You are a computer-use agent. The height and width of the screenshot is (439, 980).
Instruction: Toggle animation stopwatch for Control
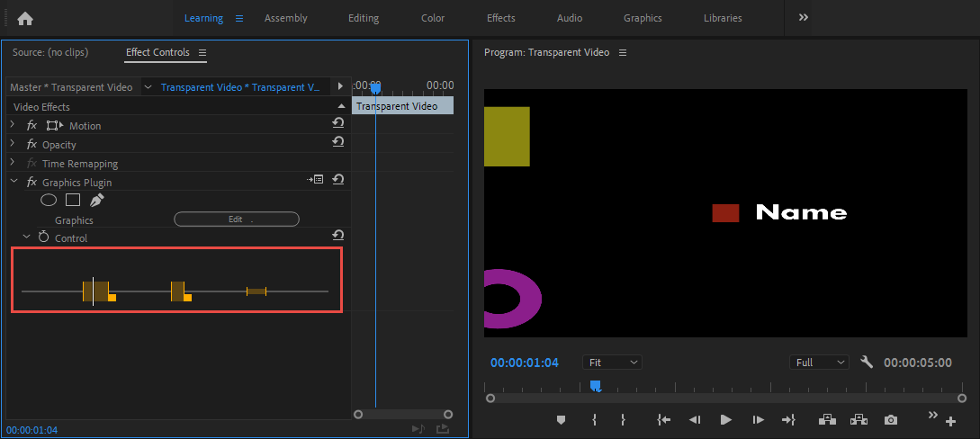[x=44, y=237]
